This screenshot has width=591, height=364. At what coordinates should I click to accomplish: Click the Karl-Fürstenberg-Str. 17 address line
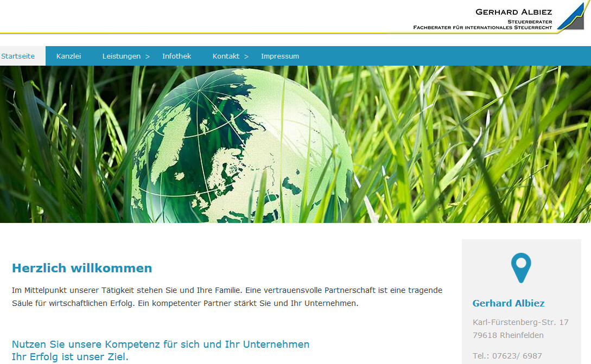tap(520, 322)
